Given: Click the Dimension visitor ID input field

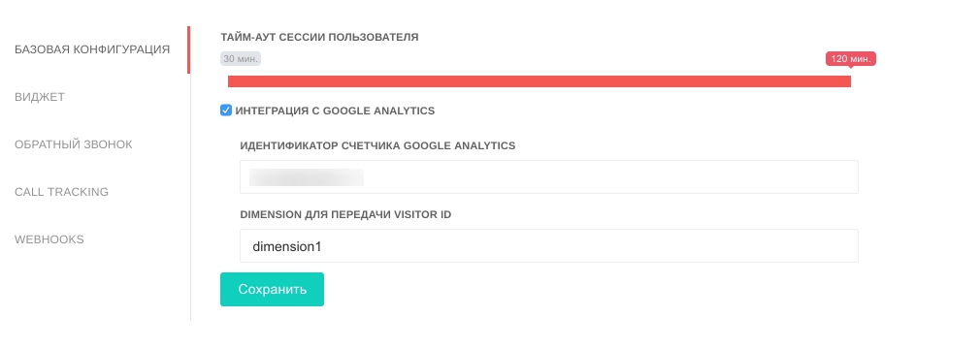Looking at the screenshot, I should [549, 246].
